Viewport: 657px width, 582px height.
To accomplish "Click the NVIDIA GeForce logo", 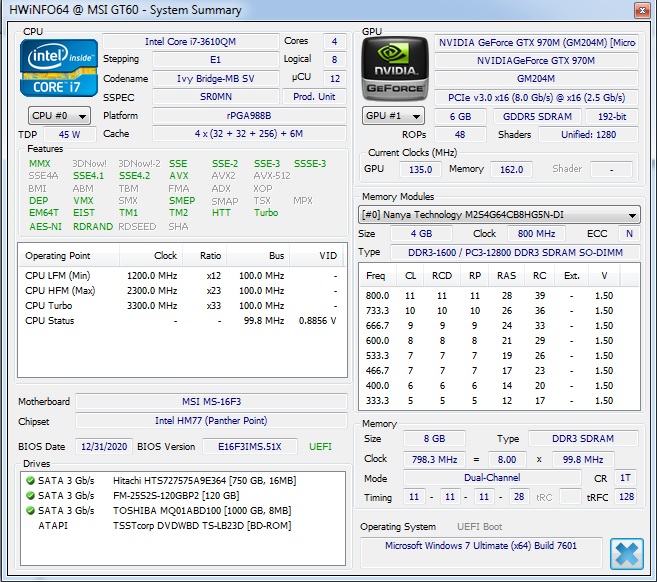I will (x=395, y=69).
